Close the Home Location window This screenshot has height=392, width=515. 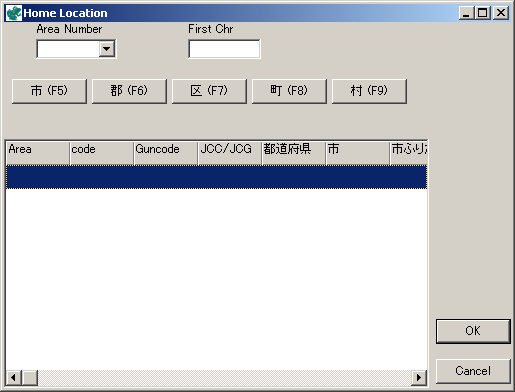(x=501, y=13)
